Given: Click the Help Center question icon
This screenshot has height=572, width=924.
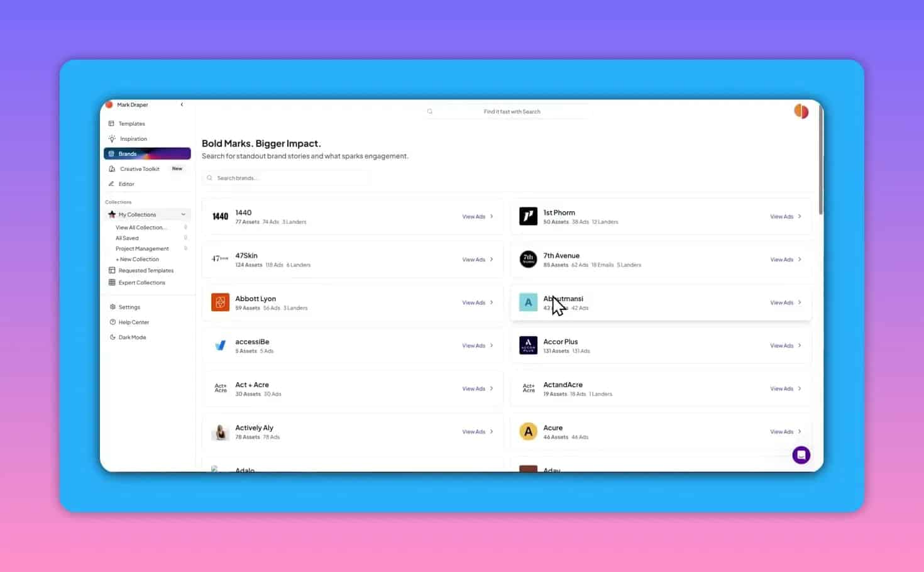Looking at the screenshot, I should click(113, 322).
